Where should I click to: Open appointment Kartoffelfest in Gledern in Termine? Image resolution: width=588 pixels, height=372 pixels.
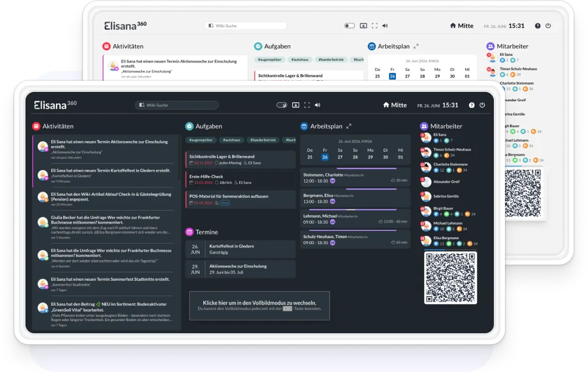(x=241, y=249)
